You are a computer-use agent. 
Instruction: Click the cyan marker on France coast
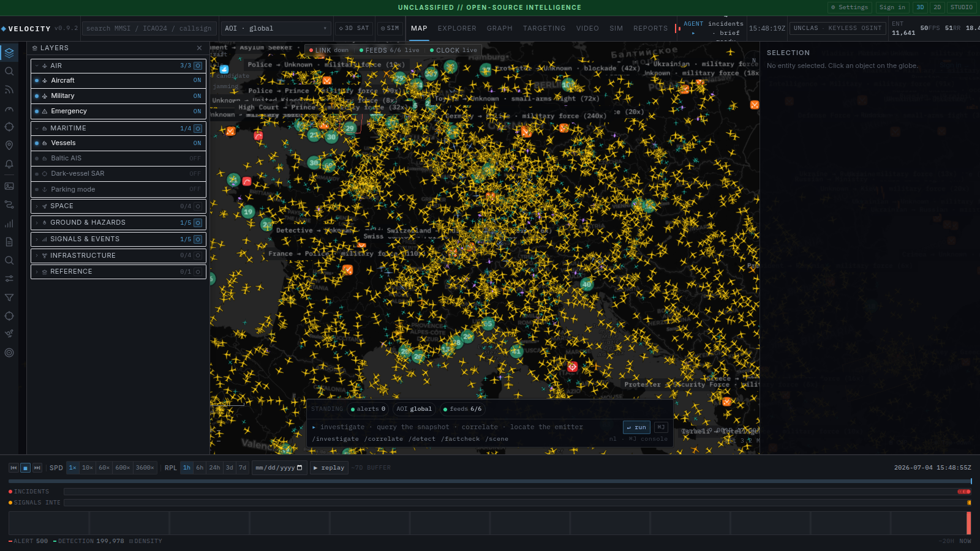point(224,69)
